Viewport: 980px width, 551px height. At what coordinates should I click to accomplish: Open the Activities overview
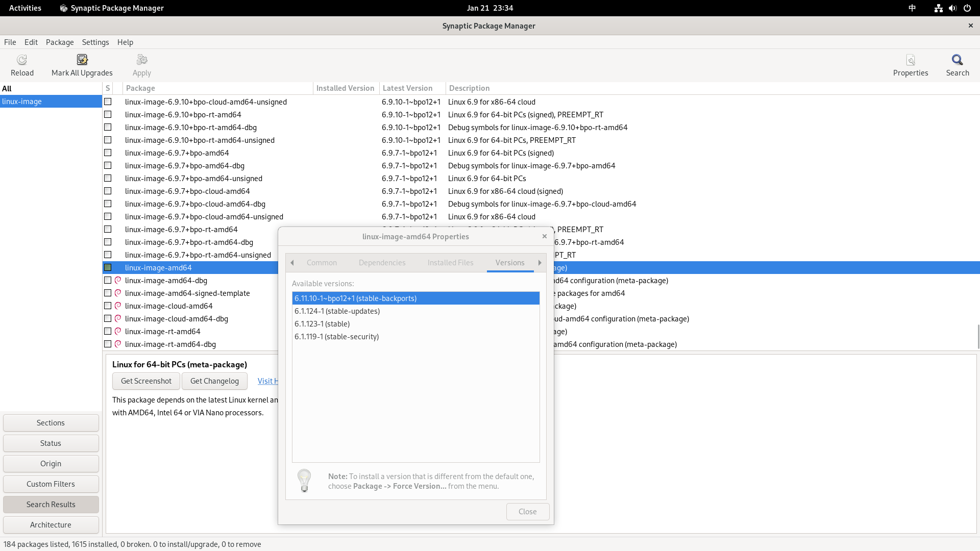coord(25,8)
